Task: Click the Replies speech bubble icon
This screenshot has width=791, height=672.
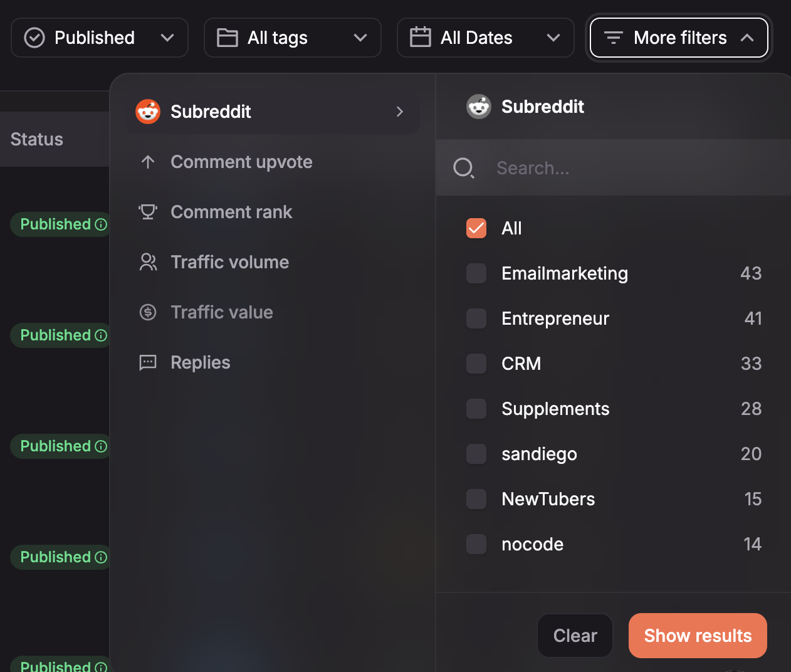Action: pyautogui.click(x=148, y=362)
